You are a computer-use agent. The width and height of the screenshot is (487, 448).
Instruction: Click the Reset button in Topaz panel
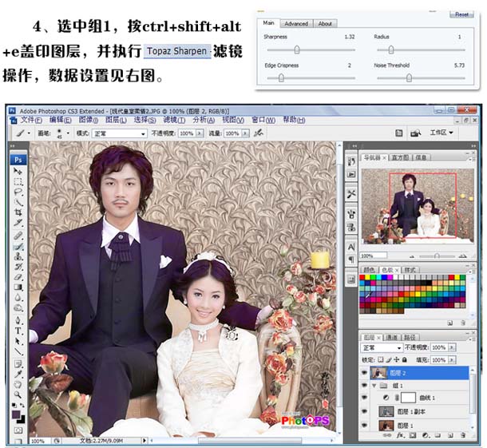[x=461, y=14]
